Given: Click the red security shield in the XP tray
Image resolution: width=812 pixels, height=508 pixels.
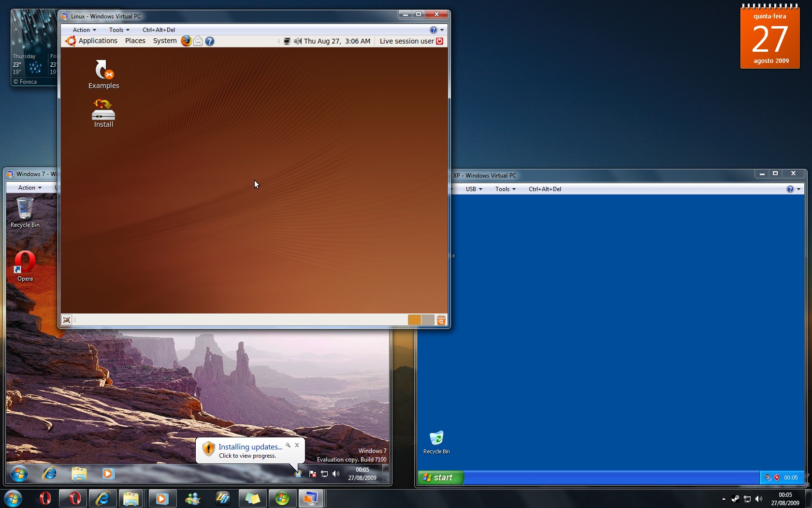Looking at the screenshot, I should (x=777, y=478).
